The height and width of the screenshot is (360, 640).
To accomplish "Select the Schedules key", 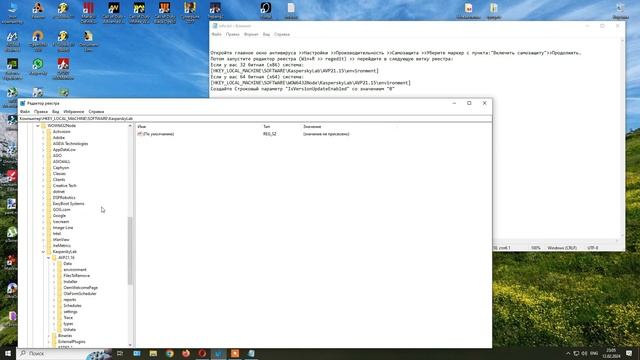I will point(72,306).
